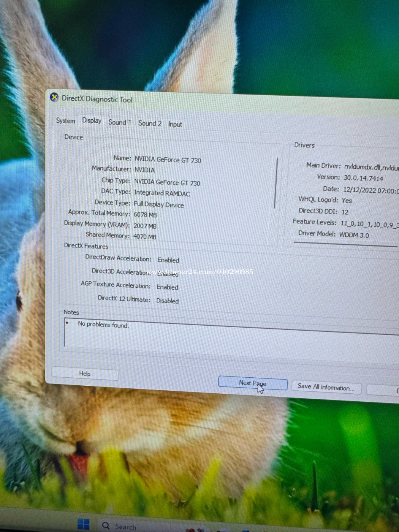The height and width of the screenshot is (532, 399).
Task: Open the Windows Start menu
Action: pyautogui.click(x=83, y=524)
